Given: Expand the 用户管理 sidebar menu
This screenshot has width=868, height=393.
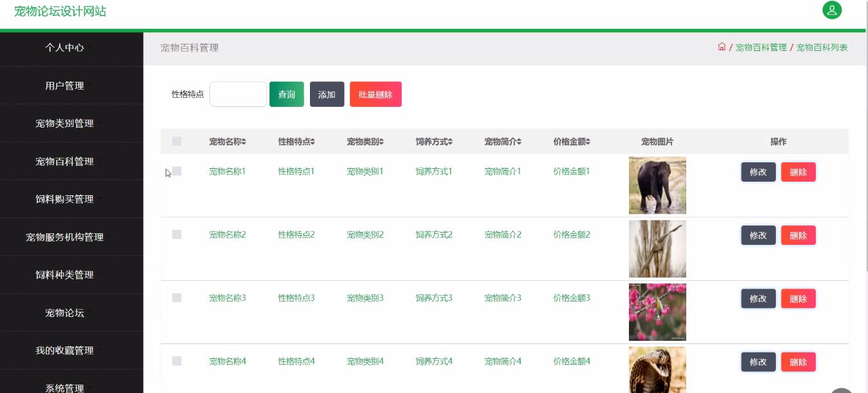Looking at the screenshot, I should coord(64,86).
